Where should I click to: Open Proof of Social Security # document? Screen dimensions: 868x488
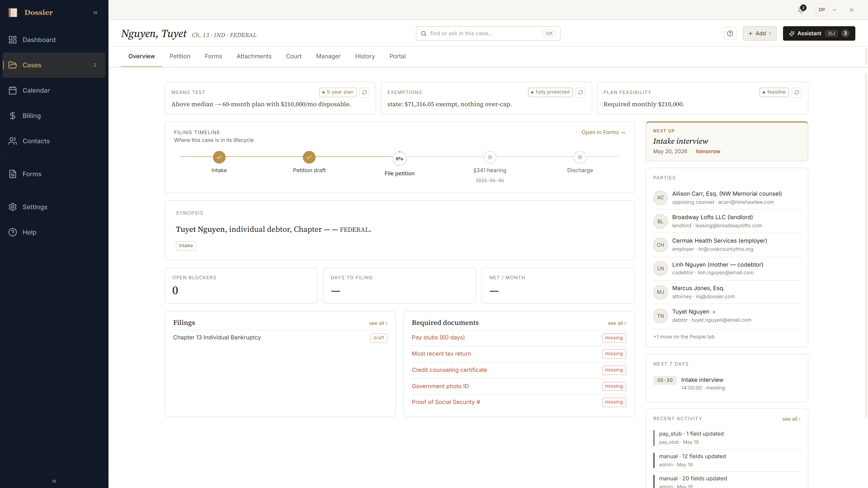click(519, 402)
